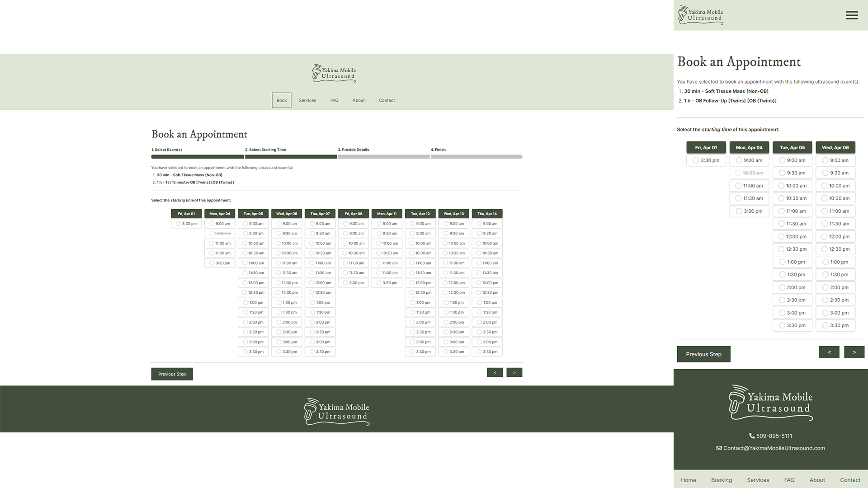Show earlier dates with desktop < arrow
868x488 pixels.
pos(495,372)
